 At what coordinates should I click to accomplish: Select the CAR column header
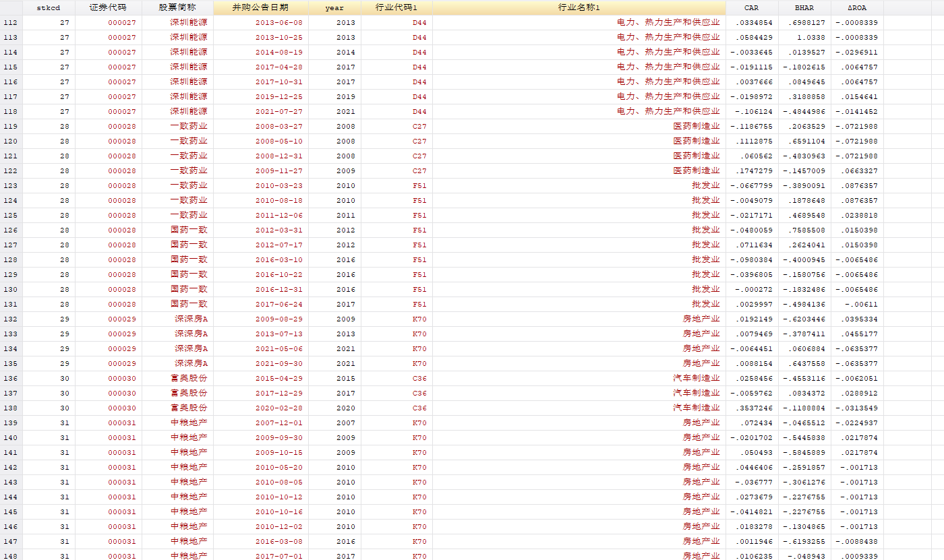point(751,7)
